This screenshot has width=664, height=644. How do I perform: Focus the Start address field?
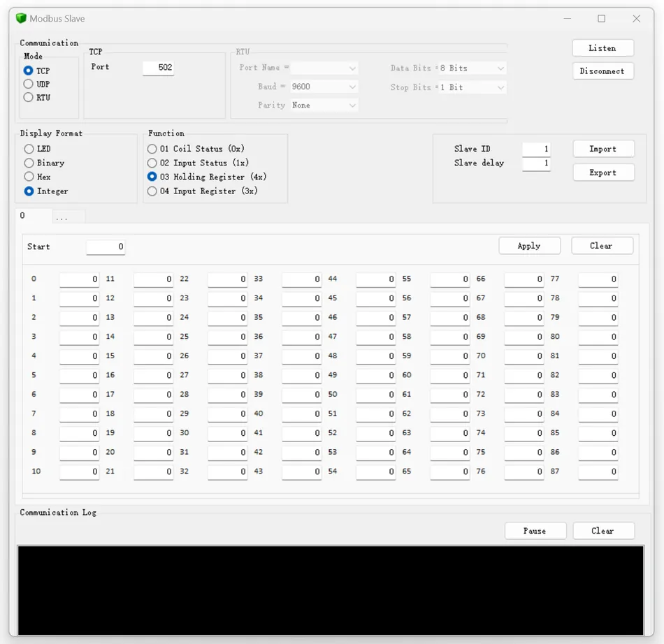(x=106, y=247)
